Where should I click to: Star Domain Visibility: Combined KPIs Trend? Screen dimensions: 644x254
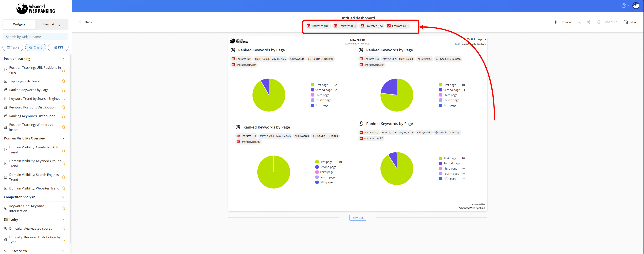tap(64, 150)
